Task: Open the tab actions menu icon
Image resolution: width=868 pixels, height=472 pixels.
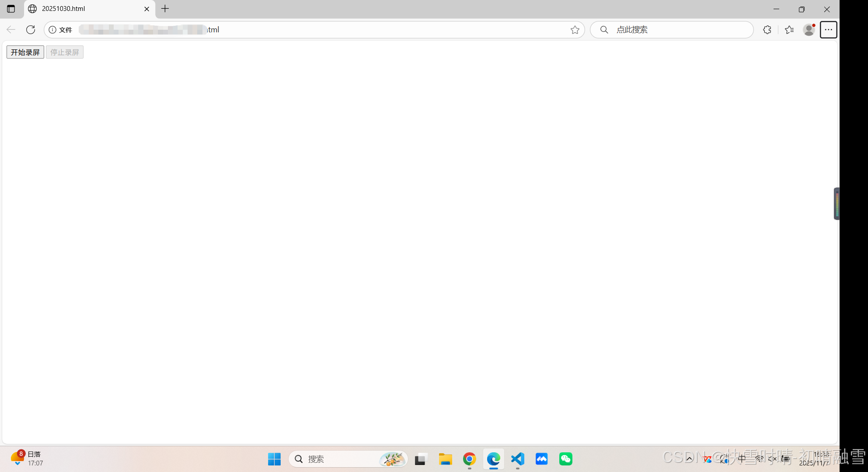Action: tap(11, 9)
